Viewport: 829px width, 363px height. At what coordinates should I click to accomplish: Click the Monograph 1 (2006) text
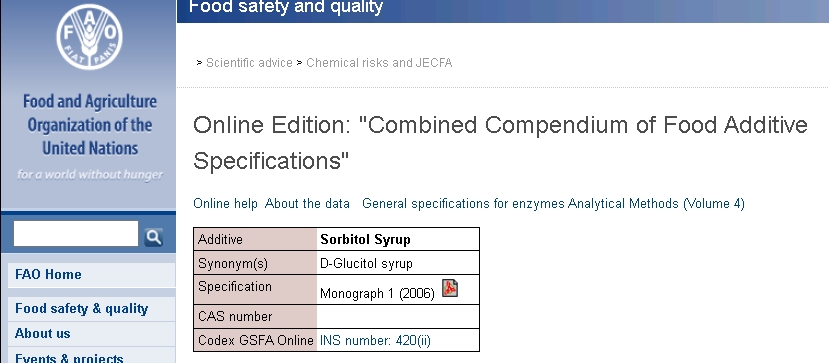[x=377, y=294]
